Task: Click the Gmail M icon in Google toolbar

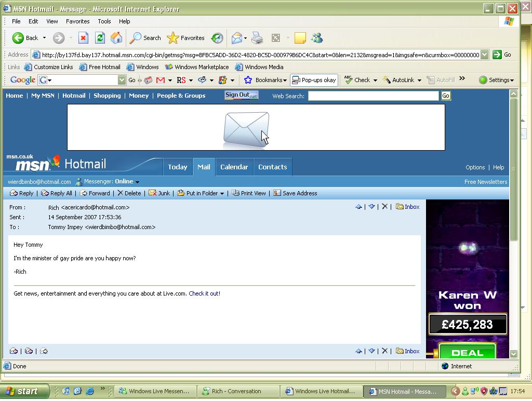Action: pos(161,80)
